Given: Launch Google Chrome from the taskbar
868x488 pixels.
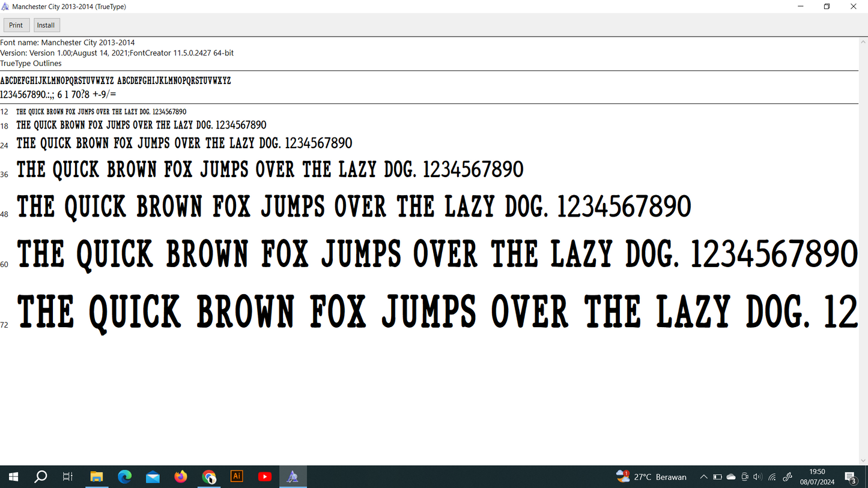Looking at the screenshot, I should coord(208,477).
